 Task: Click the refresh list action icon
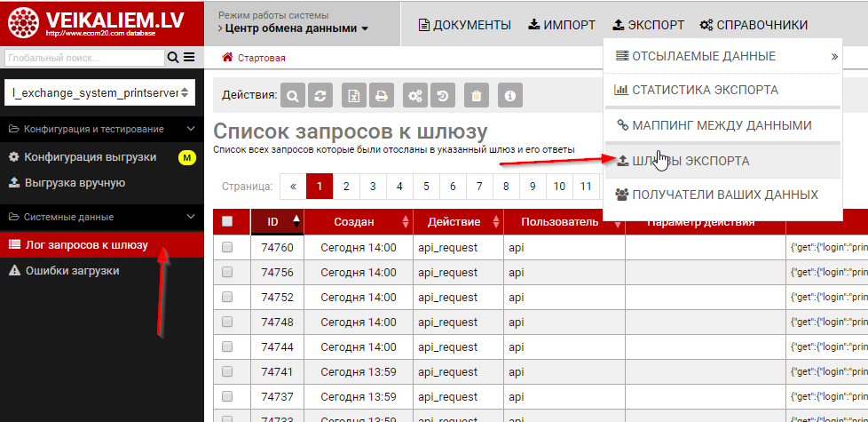point(320,95)
